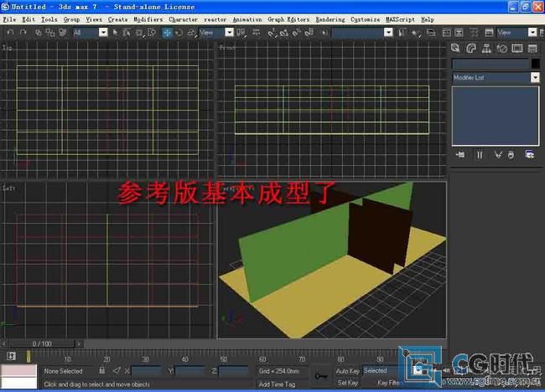Toggle the Auto Key button

point(348,371)
